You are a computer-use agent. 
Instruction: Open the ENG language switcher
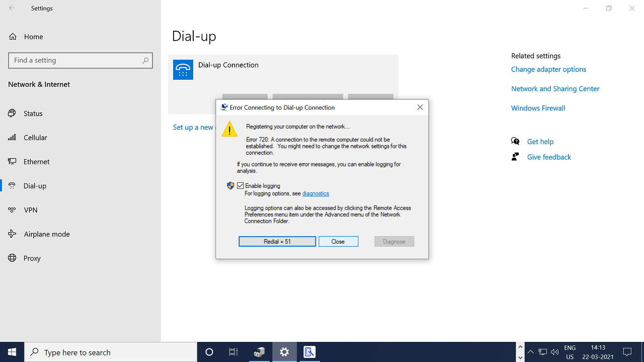[x=570, y=352]
